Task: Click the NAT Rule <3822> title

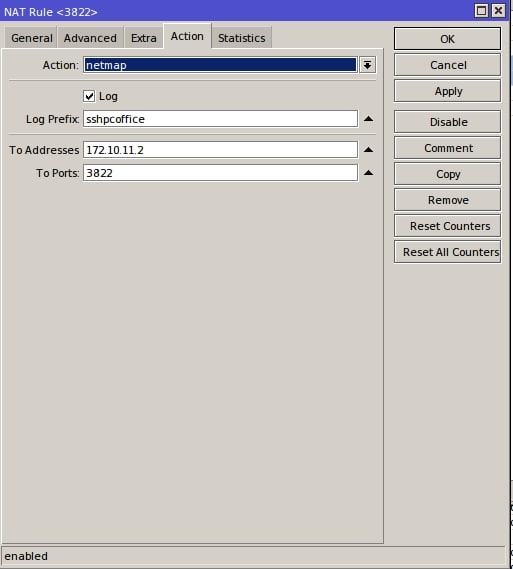Action: click(x=51, y=12)
